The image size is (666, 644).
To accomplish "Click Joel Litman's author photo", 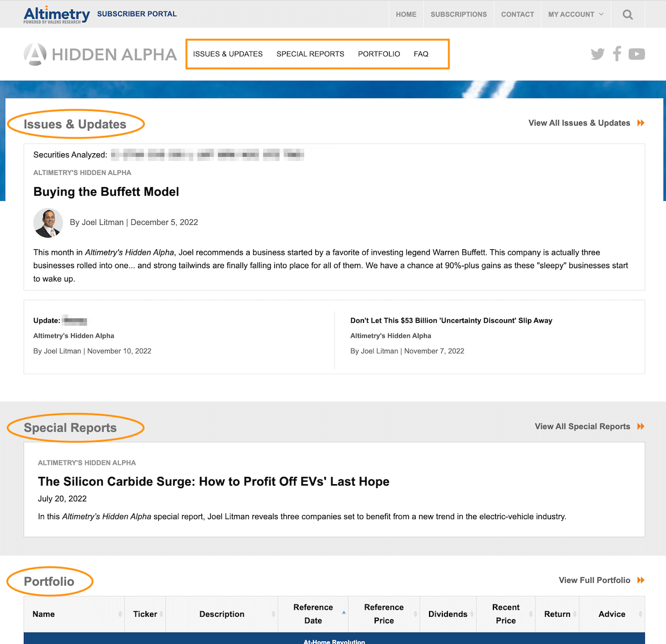I will [x=48, y=223].
